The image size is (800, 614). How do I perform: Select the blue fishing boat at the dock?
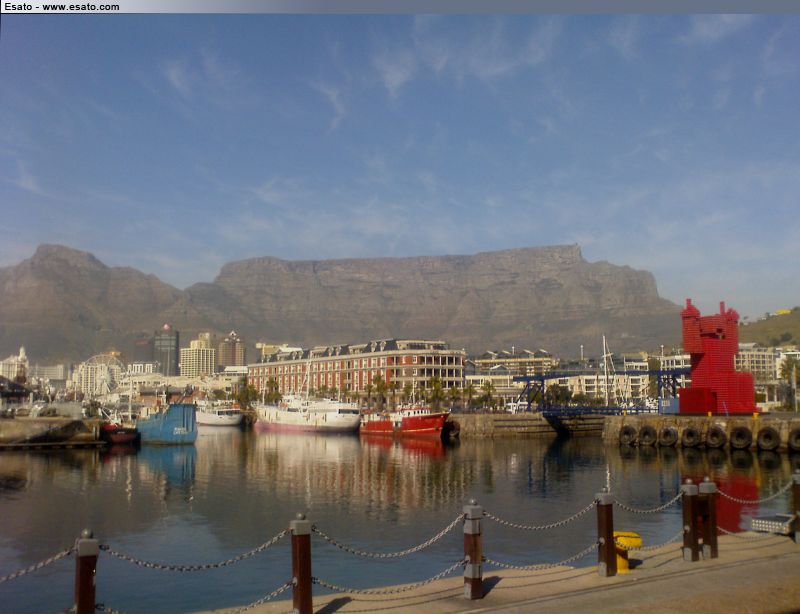(167, 424)
